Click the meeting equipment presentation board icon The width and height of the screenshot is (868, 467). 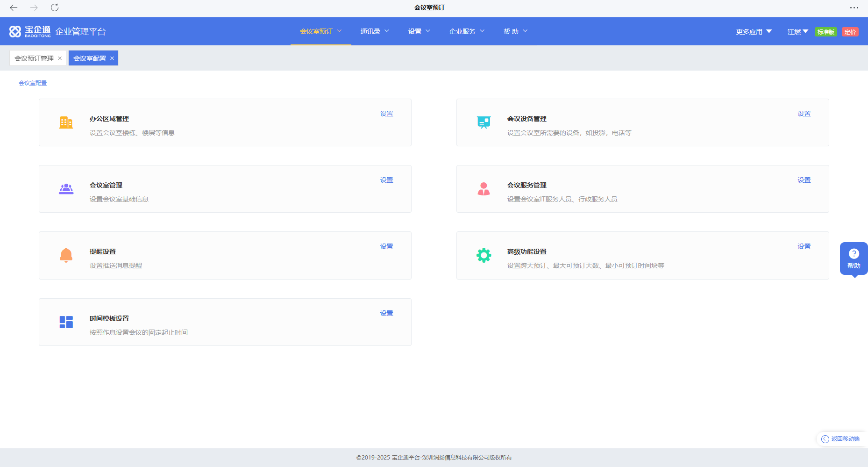click(x=484, y=122)
